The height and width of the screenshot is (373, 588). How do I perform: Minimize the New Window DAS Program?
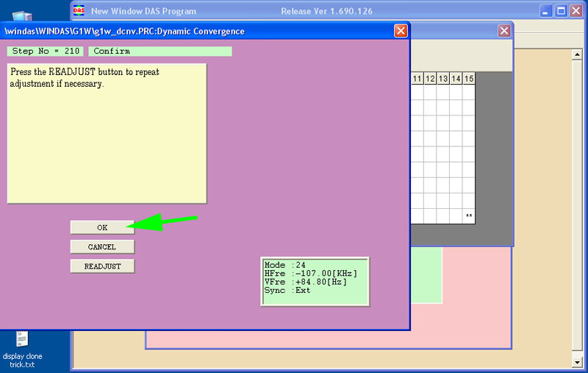545,11
